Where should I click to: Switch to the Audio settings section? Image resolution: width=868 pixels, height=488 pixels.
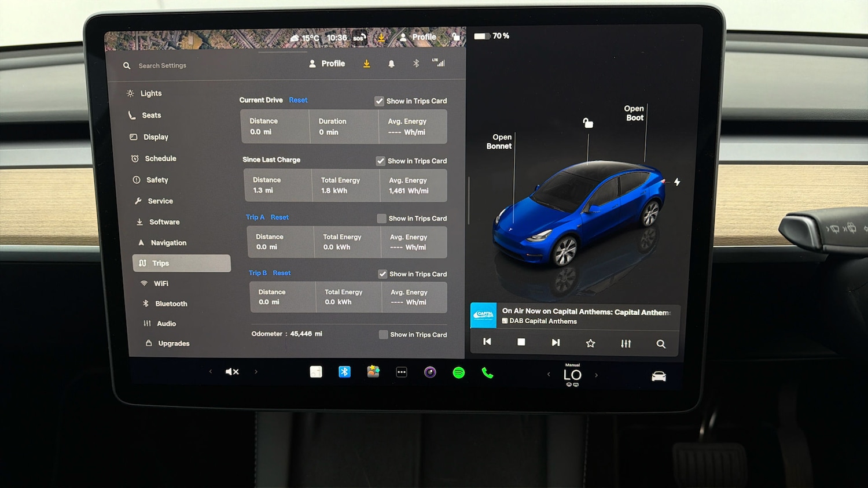[165, 323]
